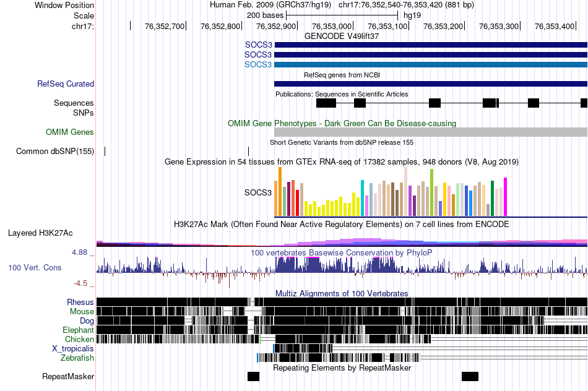This screenshot has height=391, width=588.
Task: Open the RefSeq Curated track label
Action: 65,84
